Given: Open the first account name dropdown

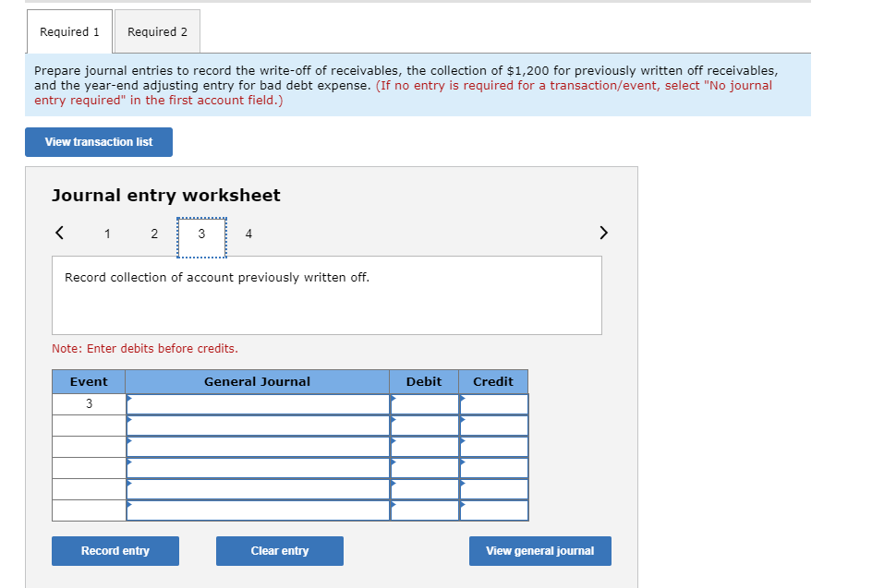Looking at the screenshot, I should point(257,403).
